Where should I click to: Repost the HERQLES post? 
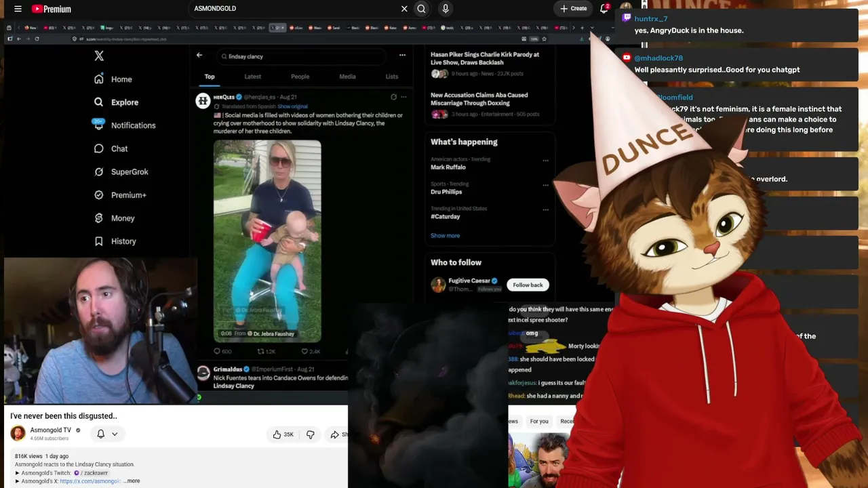[x=266, y=351]
